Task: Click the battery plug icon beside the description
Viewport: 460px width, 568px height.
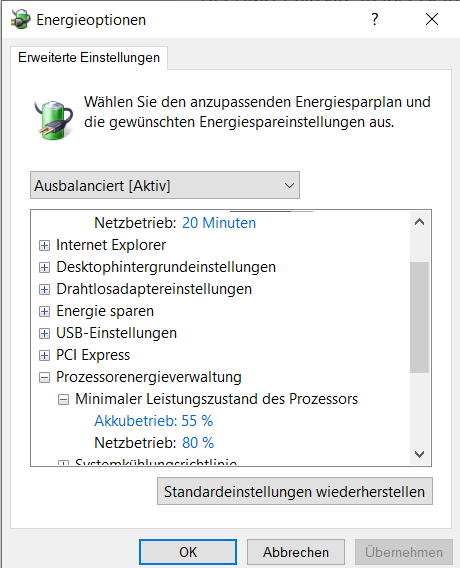Action: pos(54,120)
